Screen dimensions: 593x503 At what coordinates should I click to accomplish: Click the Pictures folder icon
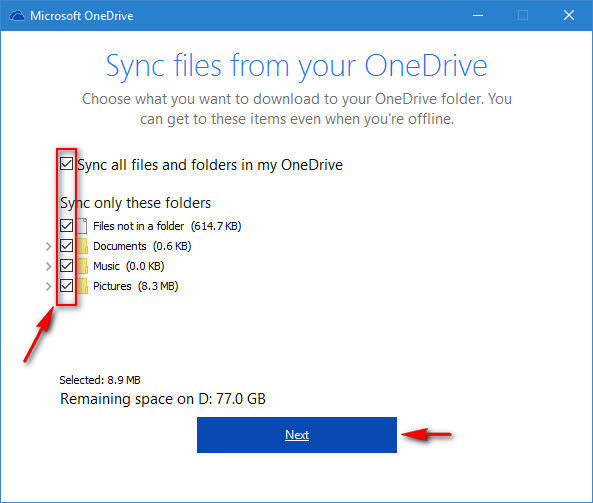[x=82, y=286]
